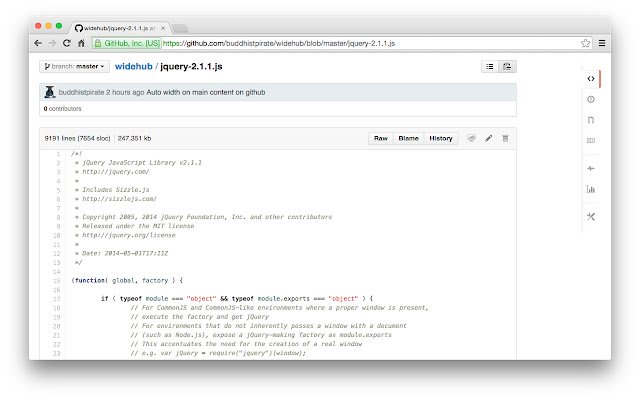Open a new tab next to the jquery tab

tap(180, 28)
